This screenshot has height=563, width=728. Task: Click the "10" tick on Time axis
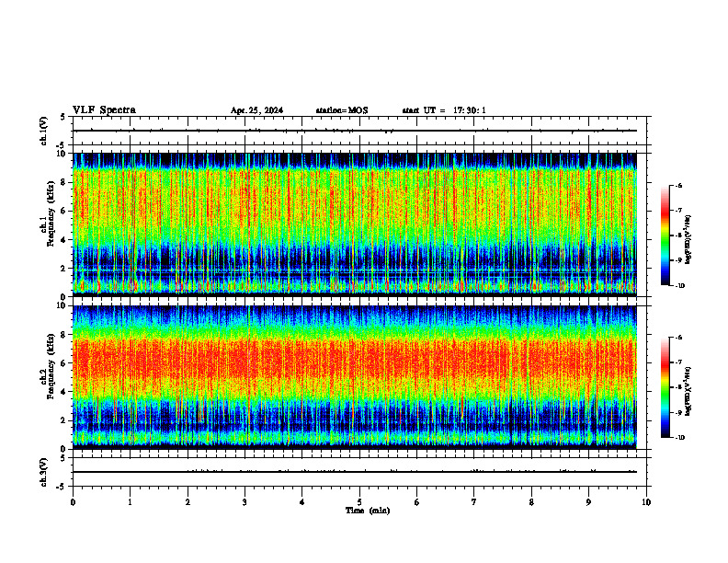coord(646,502)
